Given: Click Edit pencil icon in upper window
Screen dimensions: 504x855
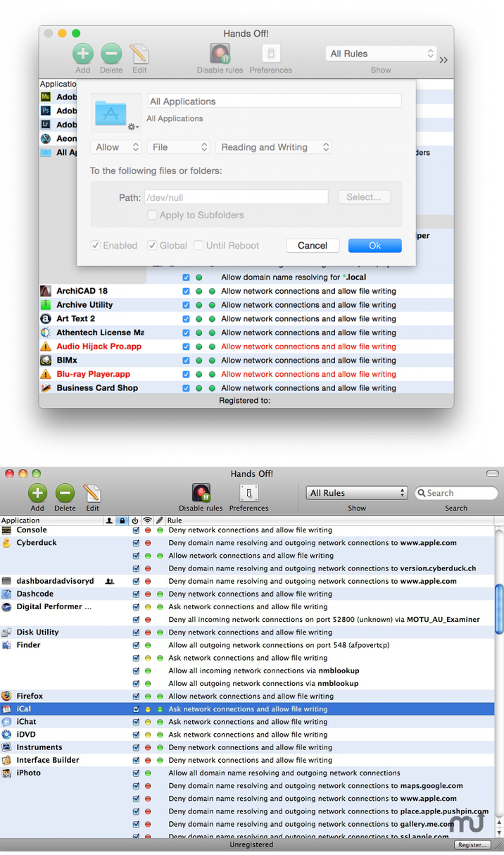Looking at the screenshot, I should (x=139, y=54).
